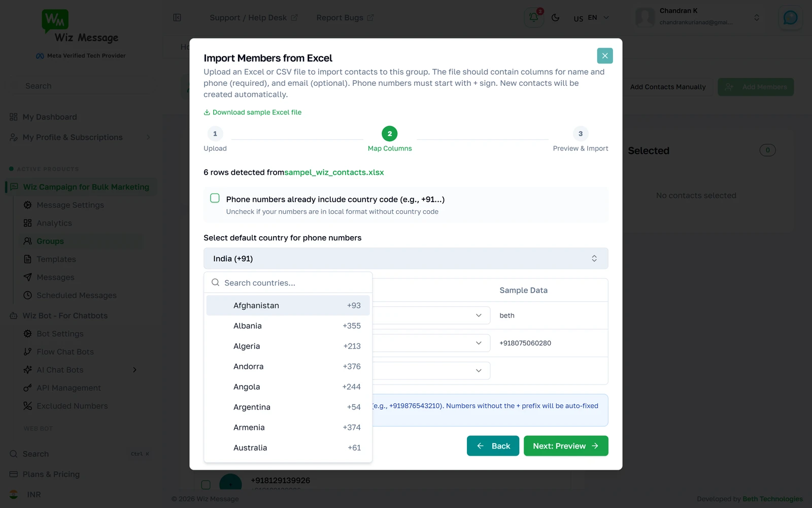
Task: Open the chat bubble icon at top right
Action: click(x=790, y=18)
